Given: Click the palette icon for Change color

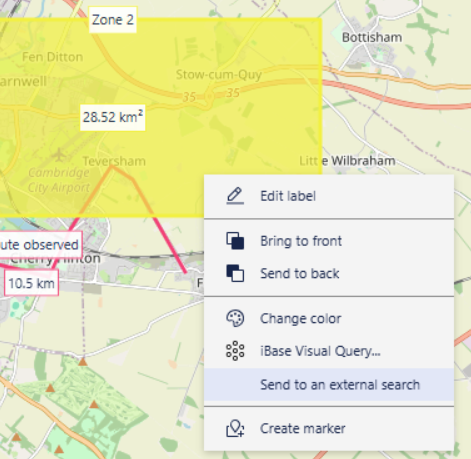Looking at the screenshot, I should point(235,318).
